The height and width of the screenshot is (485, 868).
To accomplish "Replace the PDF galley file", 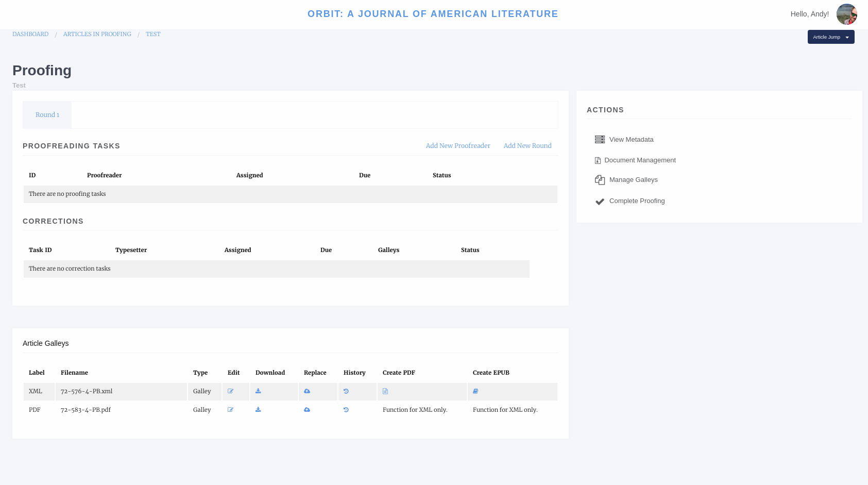I will click(x=307, y=410).
